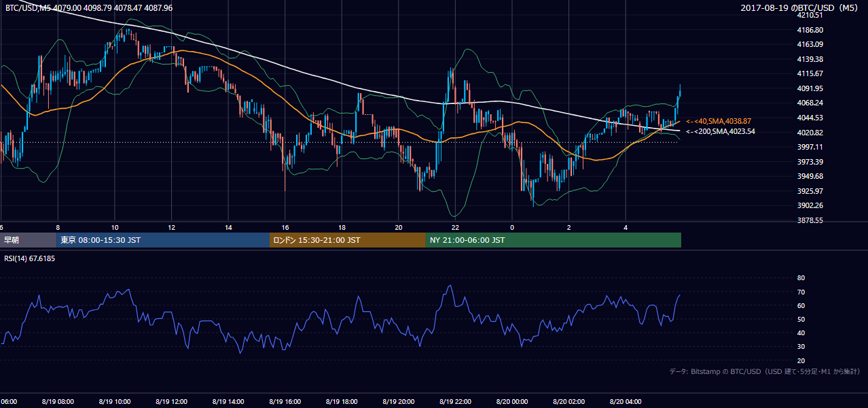Click the 4091.95 price axis label
The height and width of the screenshot is (408, 868).
(810, 88)
